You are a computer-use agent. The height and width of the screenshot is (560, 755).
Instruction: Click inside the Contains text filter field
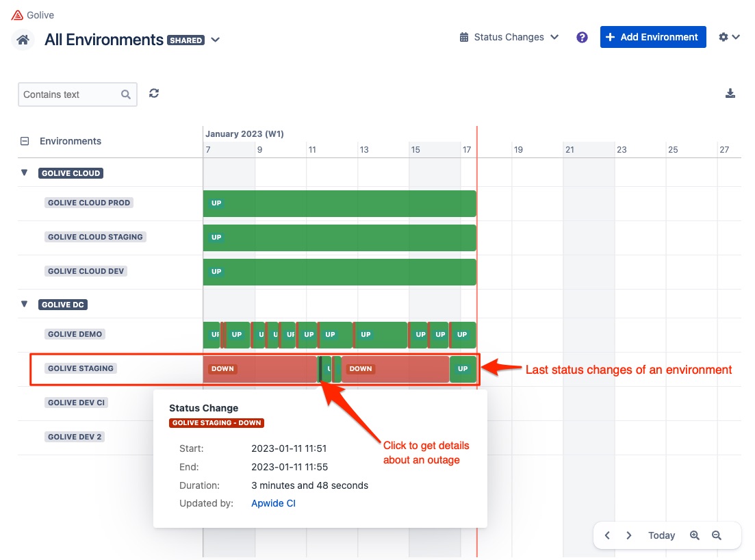68,94
